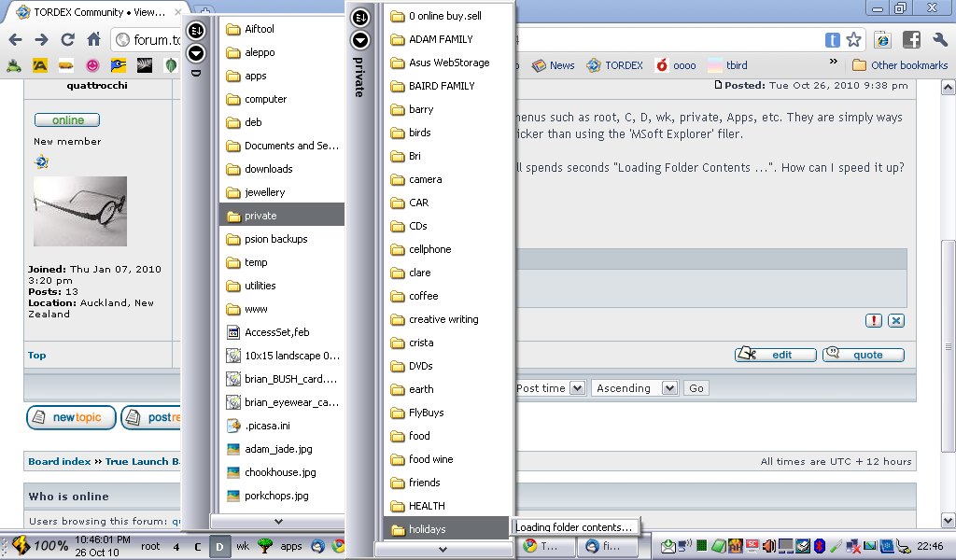Click the newtopic button
Screen dimensions: 956x560
point(71,417)
